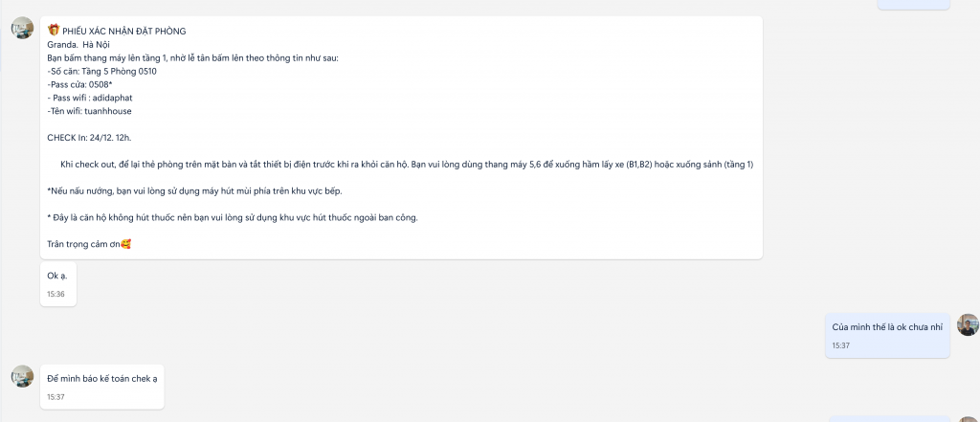Click the 15:36 timestamp under Ok ạ.
Viewport: 980px width, 422px height.
56,294
